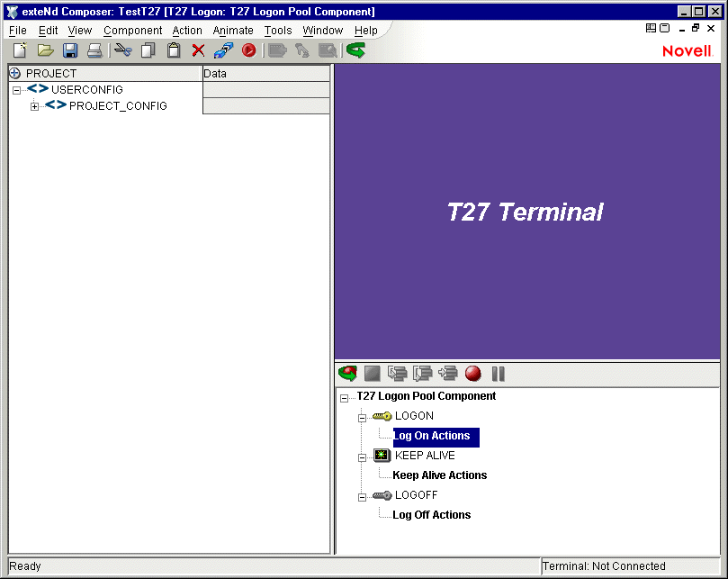This screenshot has height=579, width=728.
Task: Restore the inner document window
Action: tap(696, 28)
